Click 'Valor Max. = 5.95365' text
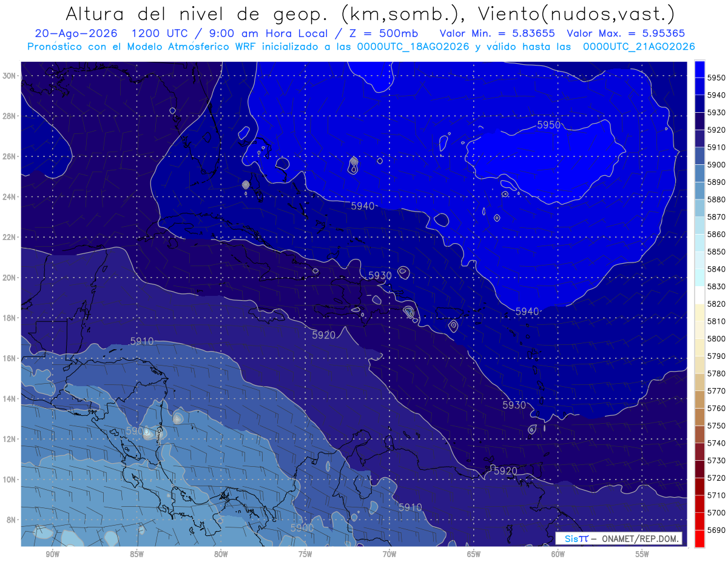Viewport: 728px width, 562px height. click(626, 33)
